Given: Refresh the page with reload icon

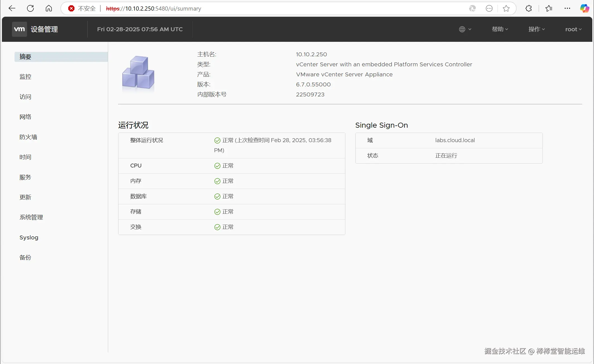Looking at the screenshot, I should pyautogui.click(x=30, y=8).
